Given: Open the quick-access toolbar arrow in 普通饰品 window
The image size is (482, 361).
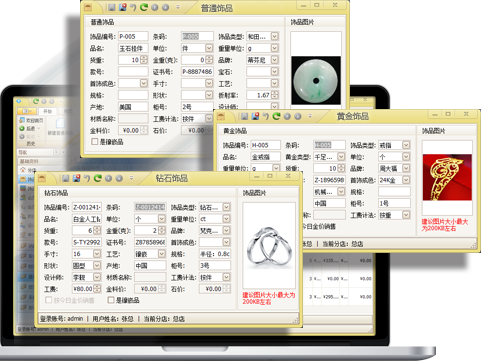Looking at the screenshot, I should click(178, 7).
